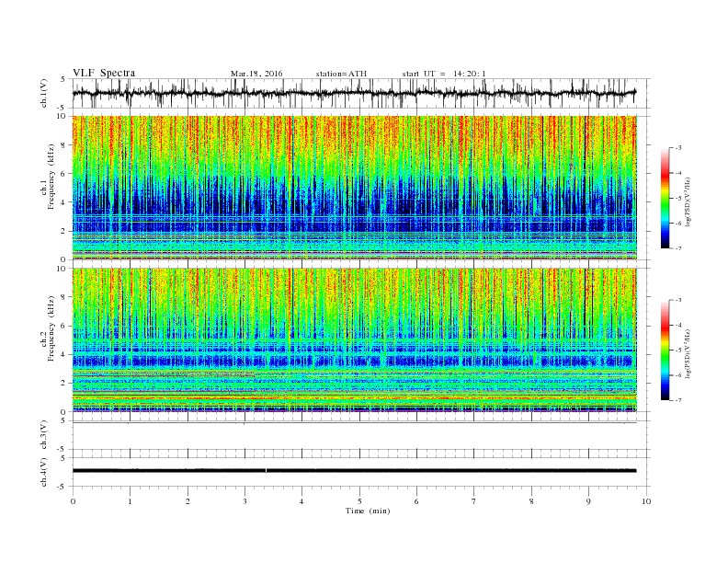
Task: Click the "ch.1(V)" waveform axis label
Action: tap(44, 93)
